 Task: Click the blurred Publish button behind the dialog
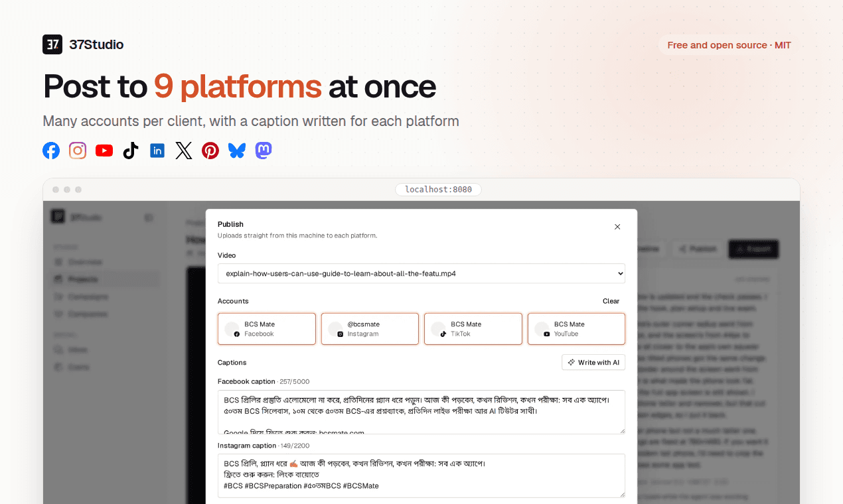coord(697,249)
